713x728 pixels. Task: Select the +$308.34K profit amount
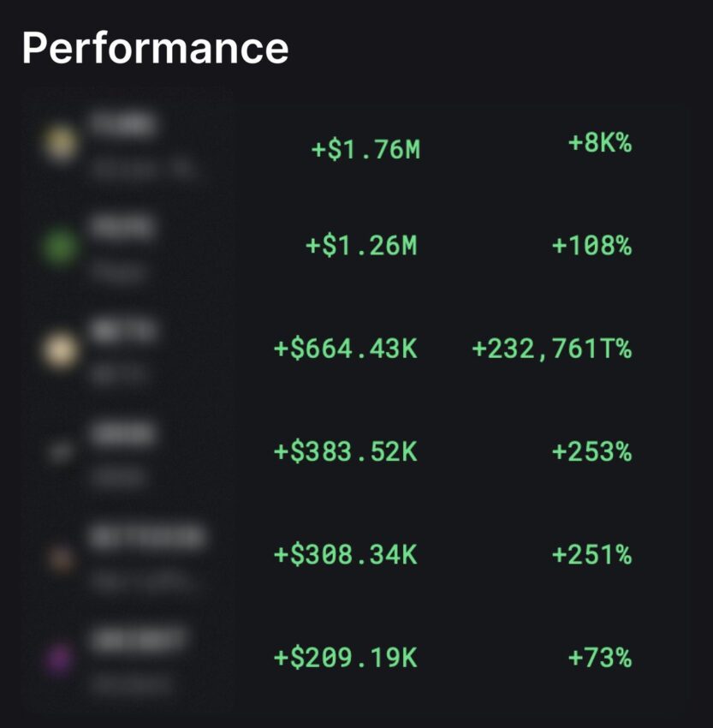coord(346,555)
